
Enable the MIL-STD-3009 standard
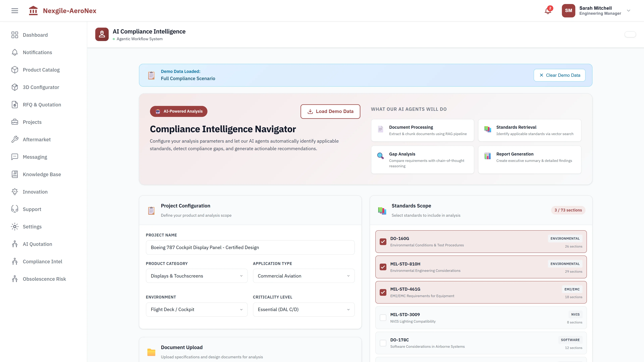[x=383, y=318]
